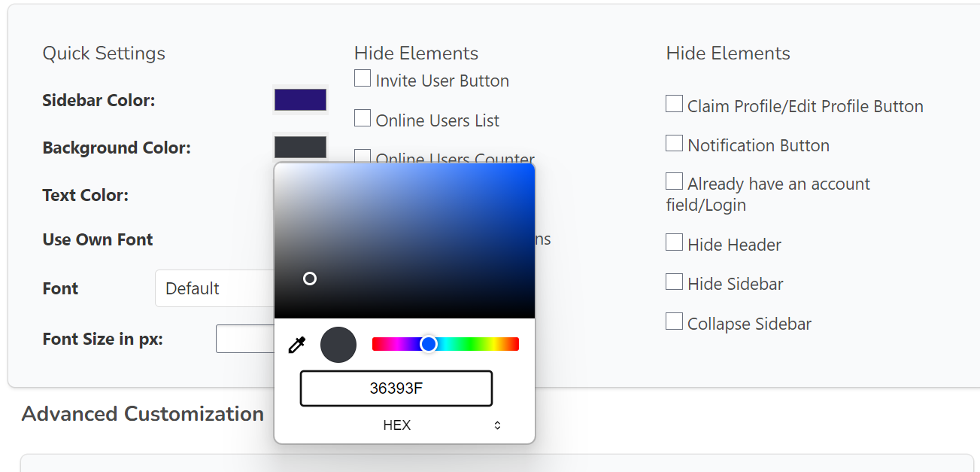Click the Font Size in px label
Image resolution: width=980 pixels, height=472 pixels.
point(103,339)
